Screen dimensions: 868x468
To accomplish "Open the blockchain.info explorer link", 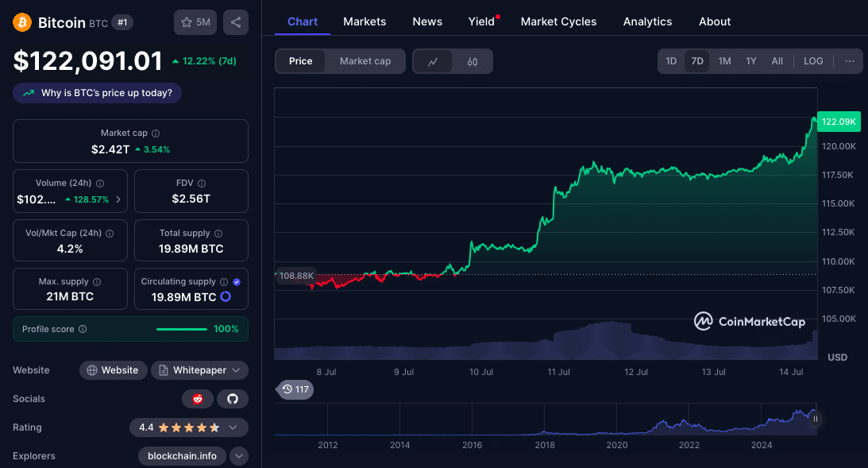I will click(x=182, y=456).
